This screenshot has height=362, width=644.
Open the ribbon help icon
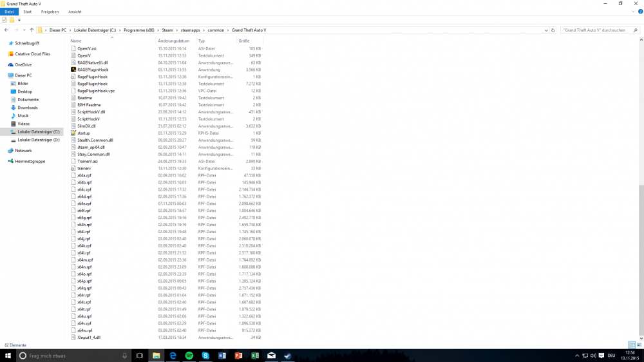point(640,12)
